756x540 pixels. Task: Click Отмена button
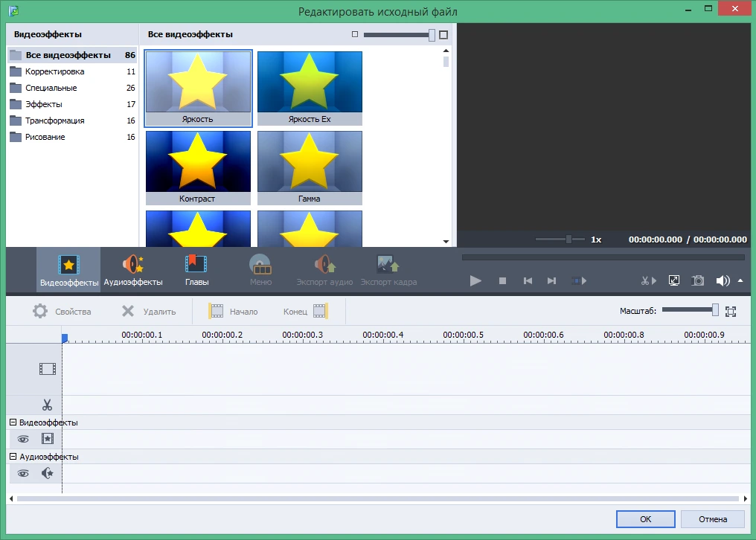(713, 519)
